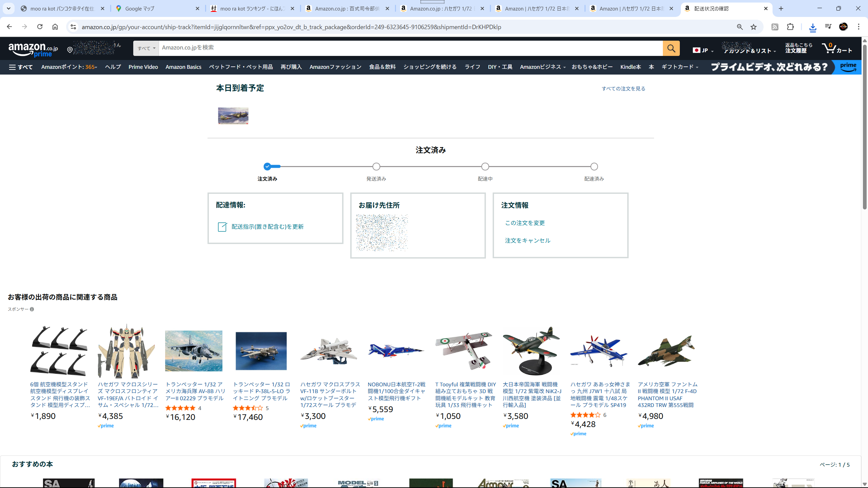Close the Google マップ tab
The height and width of the screenshot is (488, 868).
[x=197, y=8]
